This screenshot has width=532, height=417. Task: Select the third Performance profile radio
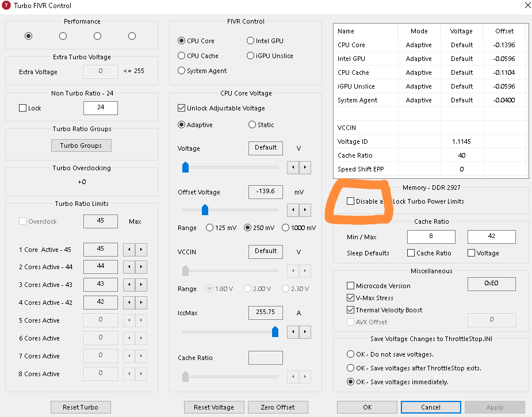click(97, 36)
